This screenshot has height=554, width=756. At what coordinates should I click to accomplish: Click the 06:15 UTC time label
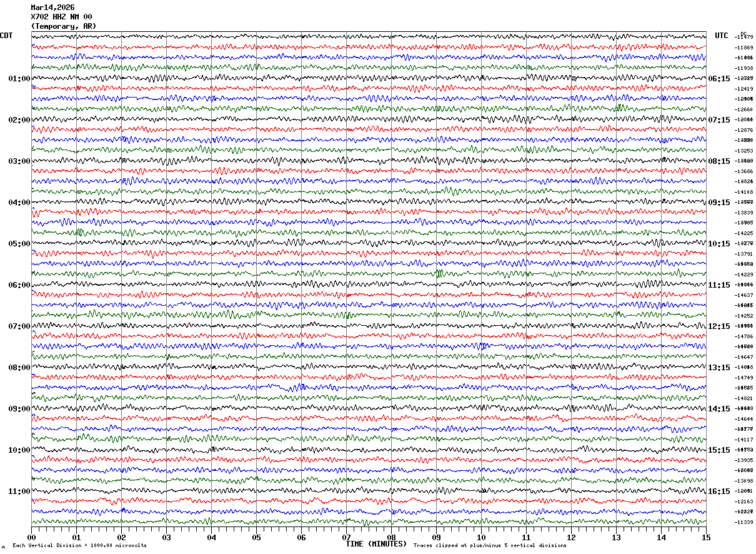point(719,79)
